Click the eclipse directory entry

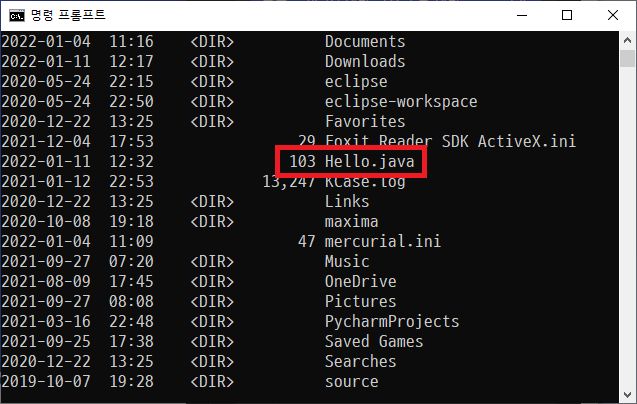[356, 82]
